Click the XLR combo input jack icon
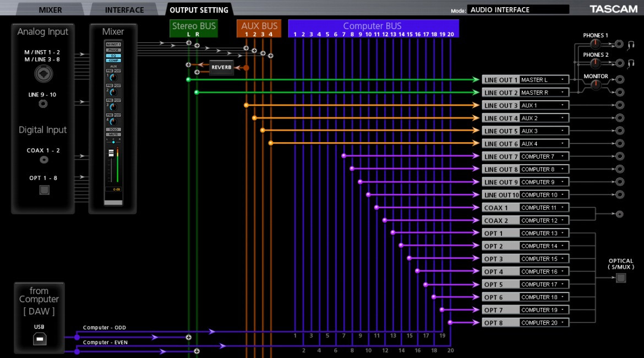Screen dimensions: 644x358 click(43, 73)
